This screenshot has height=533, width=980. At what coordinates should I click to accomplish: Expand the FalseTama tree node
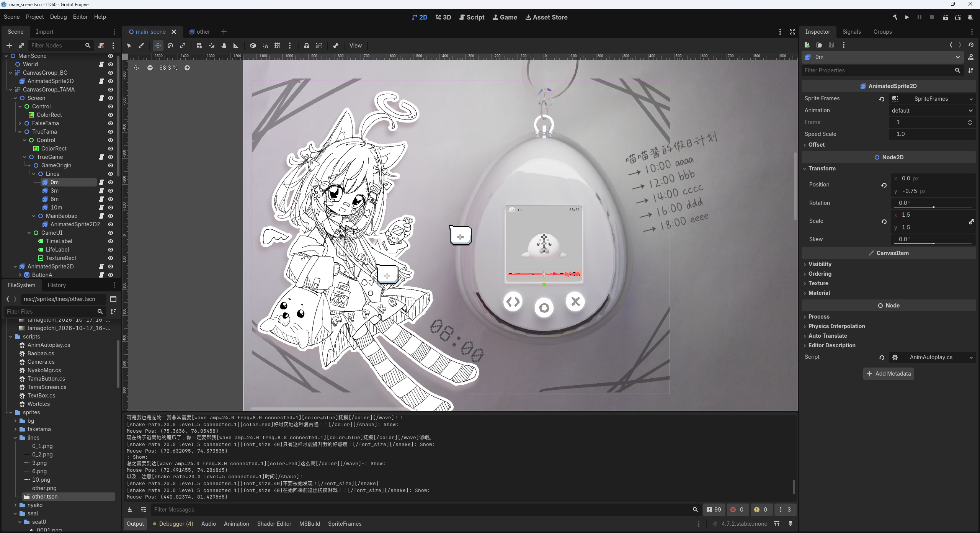(x=20, y=123)
